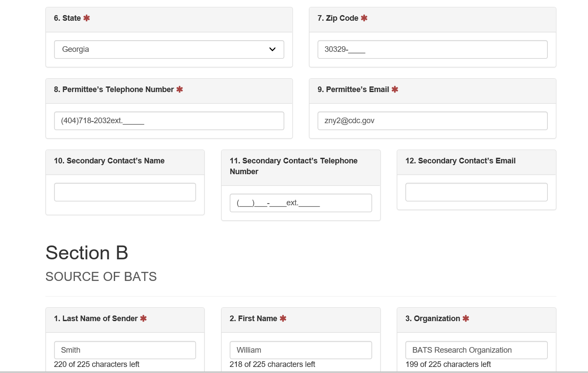Click the red asterisk beside Zip Code

pyautogui.click(x=364, y=18)
